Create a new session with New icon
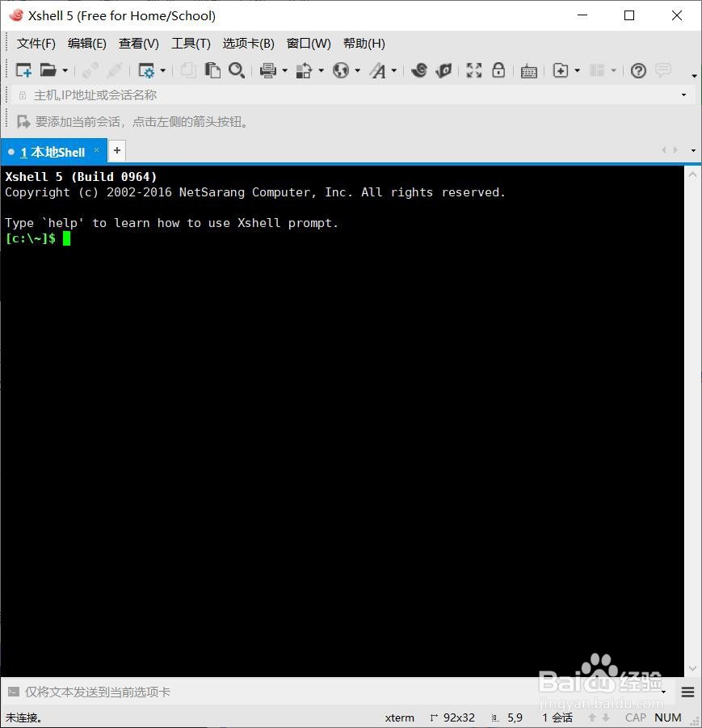702x728 pixels. pos(23,70)
